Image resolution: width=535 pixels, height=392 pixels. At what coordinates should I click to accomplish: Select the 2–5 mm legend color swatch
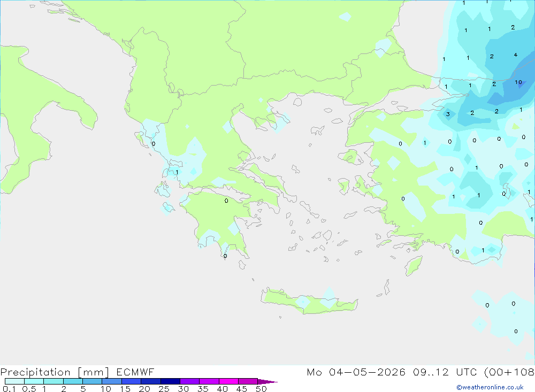(73, 381)
